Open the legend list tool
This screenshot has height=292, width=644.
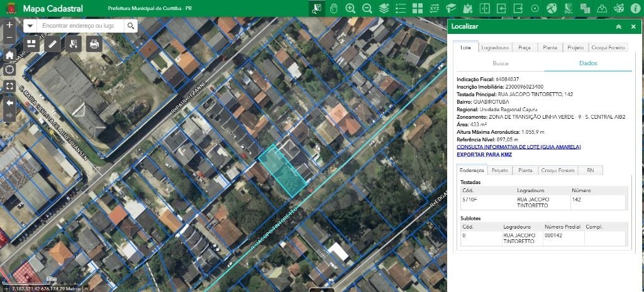401,8
